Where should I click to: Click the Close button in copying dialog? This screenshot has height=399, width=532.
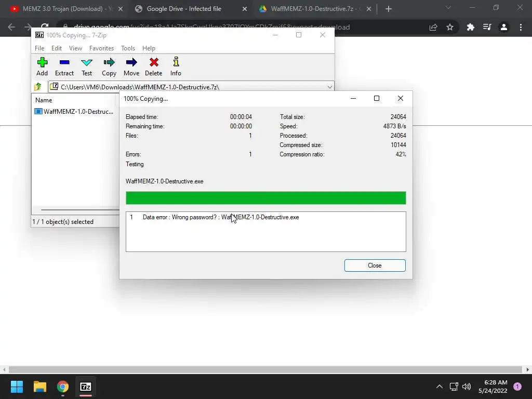pyautogui.click(x=375, y=265)
